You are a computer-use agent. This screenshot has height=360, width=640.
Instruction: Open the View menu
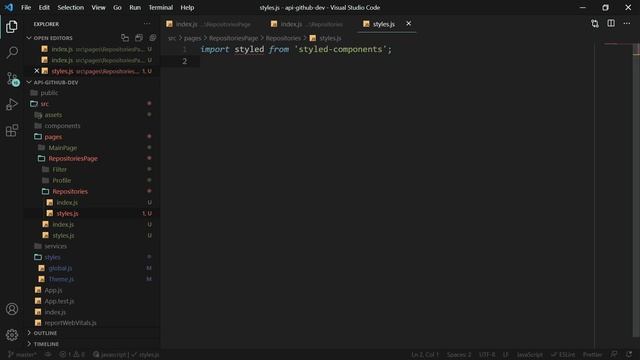click(98, 7)
